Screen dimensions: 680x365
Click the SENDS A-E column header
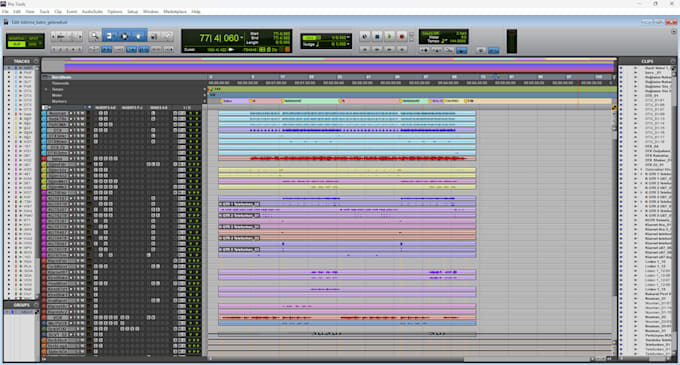point(158,108)
